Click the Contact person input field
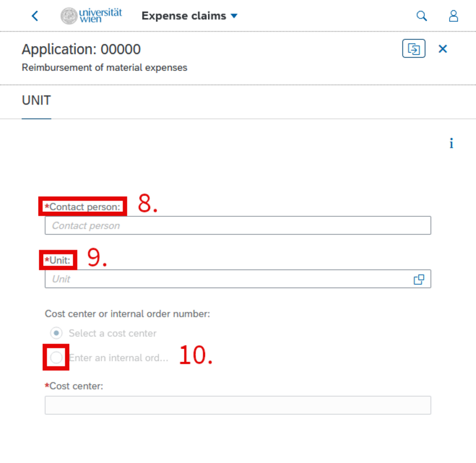 tap(238, 225)
